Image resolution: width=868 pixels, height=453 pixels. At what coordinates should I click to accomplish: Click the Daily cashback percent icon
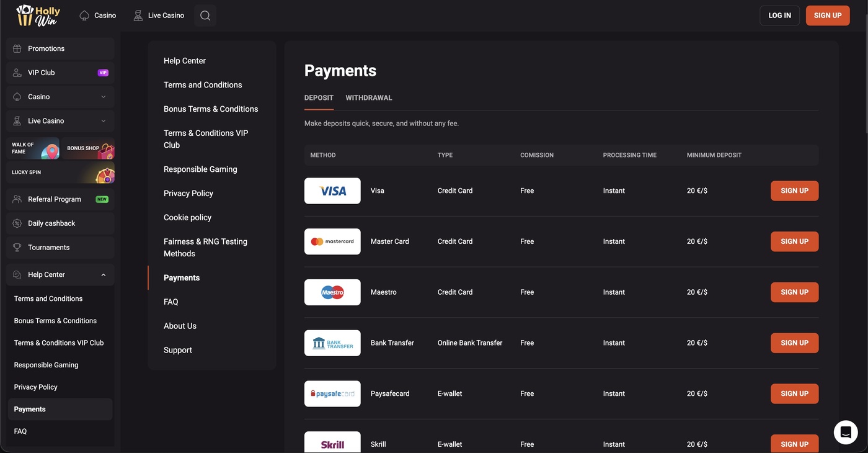17,223
